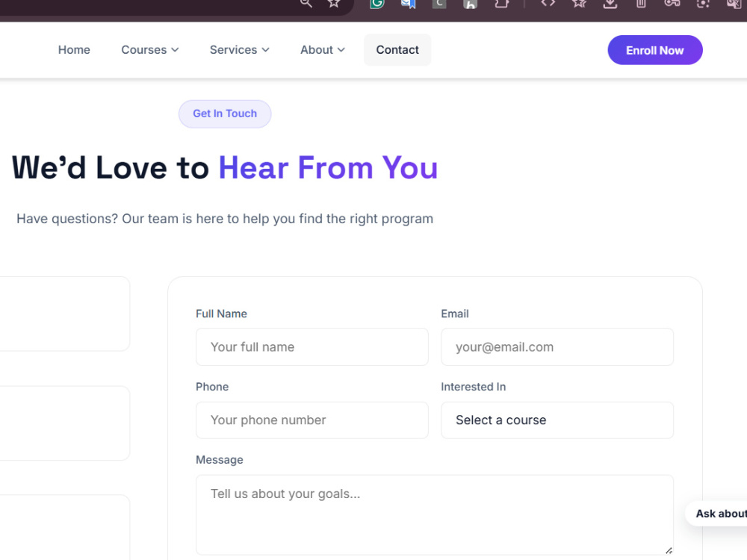
Task: Open the gray C extension icon
Action: pyautogui.click(x=438, y=3)
